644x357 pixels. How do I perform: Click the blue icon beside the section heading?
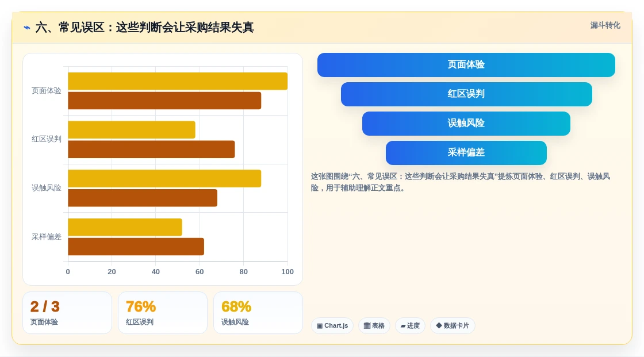point(26,28)
